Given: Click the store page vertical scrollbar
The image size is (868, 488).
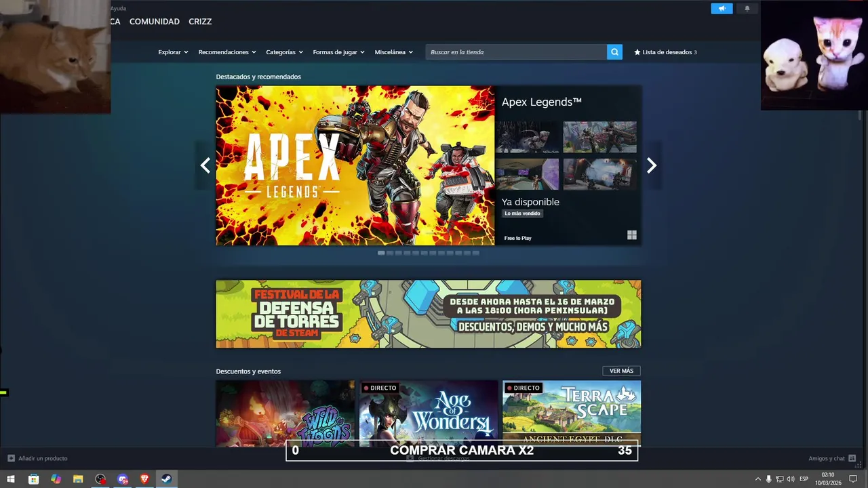Looking at the screenshot, I should [x=860, y=117].
